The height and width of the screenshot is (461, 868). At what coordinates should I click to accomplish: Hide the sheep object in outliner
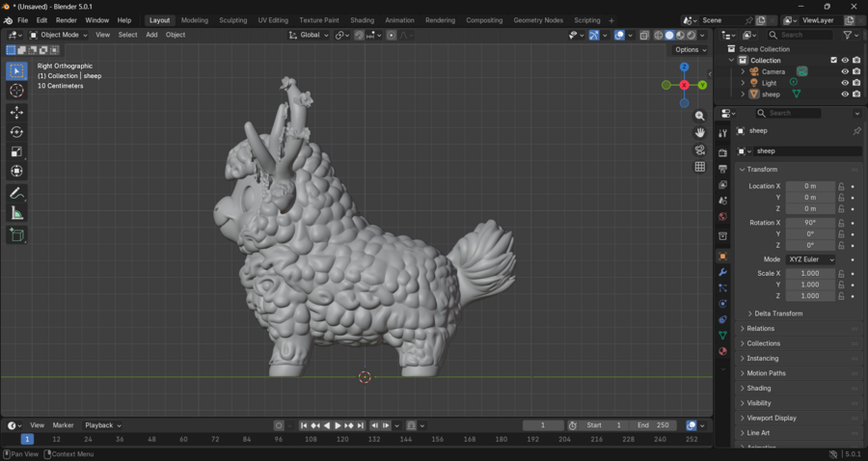point(845,95)
